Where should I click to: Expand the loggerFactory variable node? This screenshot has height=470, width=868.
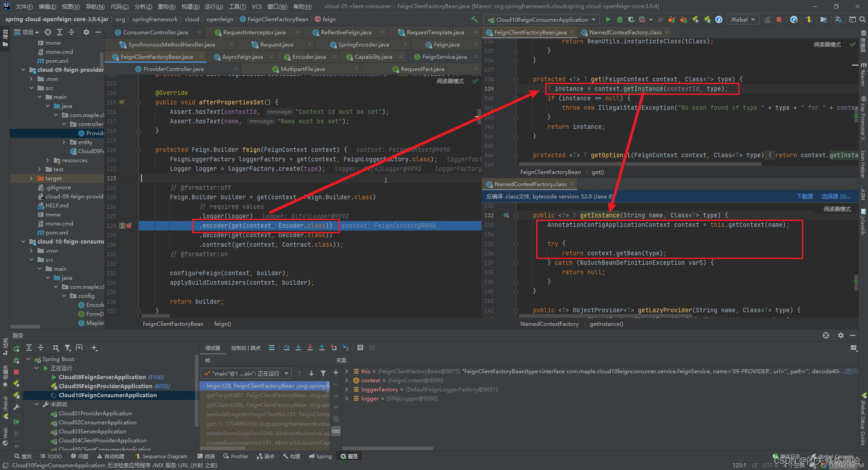[x=347, y=390]
